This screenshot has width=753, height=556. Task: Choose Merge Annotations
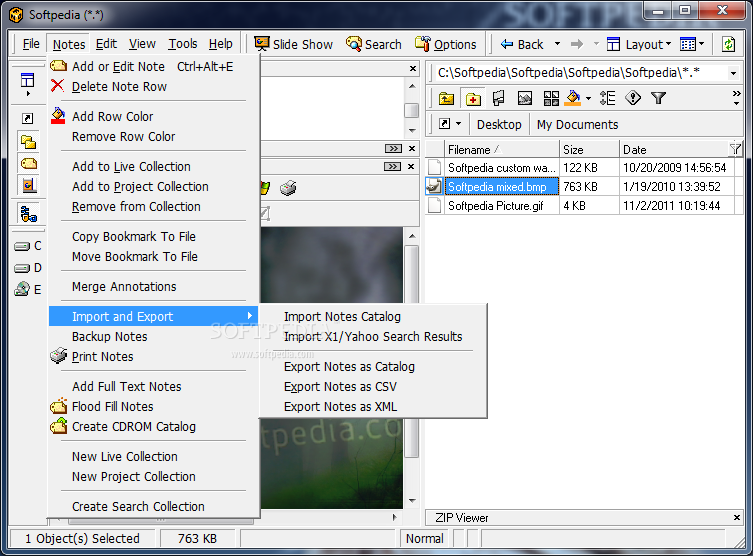coord(154,287)
